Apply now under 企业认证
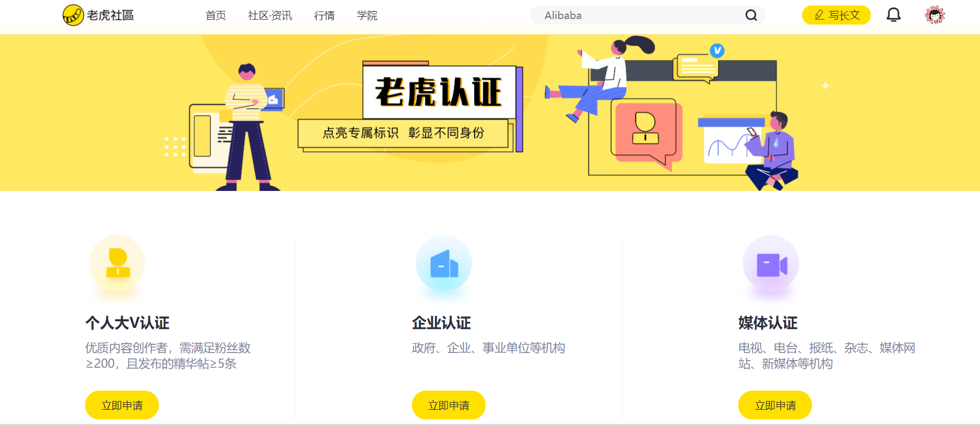The image size is (980, 425). point(449,405)
